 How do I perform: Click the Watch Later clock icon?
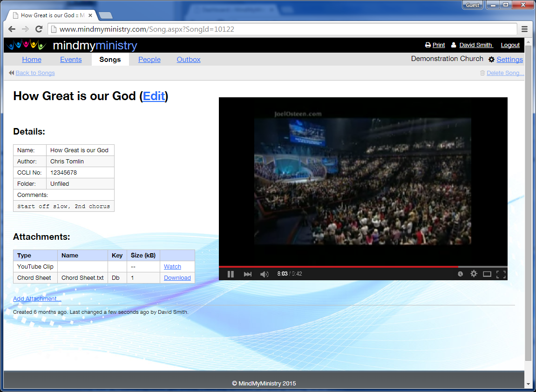click(461, 274)
